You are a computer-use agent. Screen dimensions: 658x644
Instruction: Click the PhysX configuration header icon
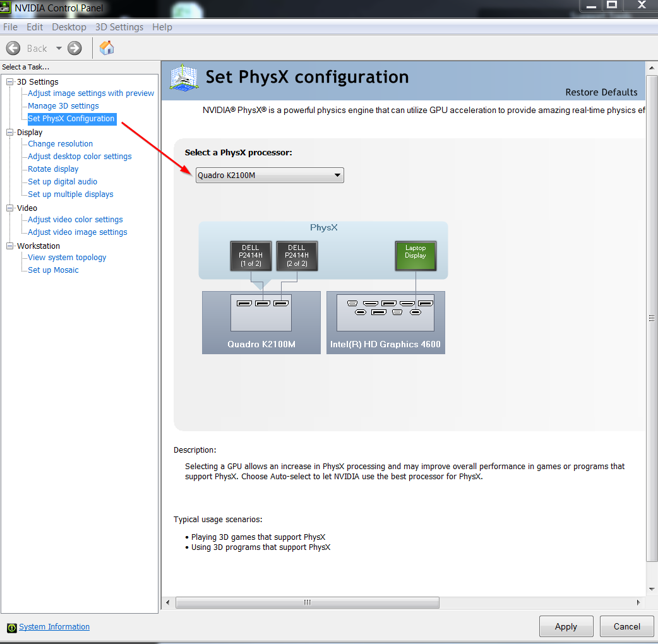(184, 78)
